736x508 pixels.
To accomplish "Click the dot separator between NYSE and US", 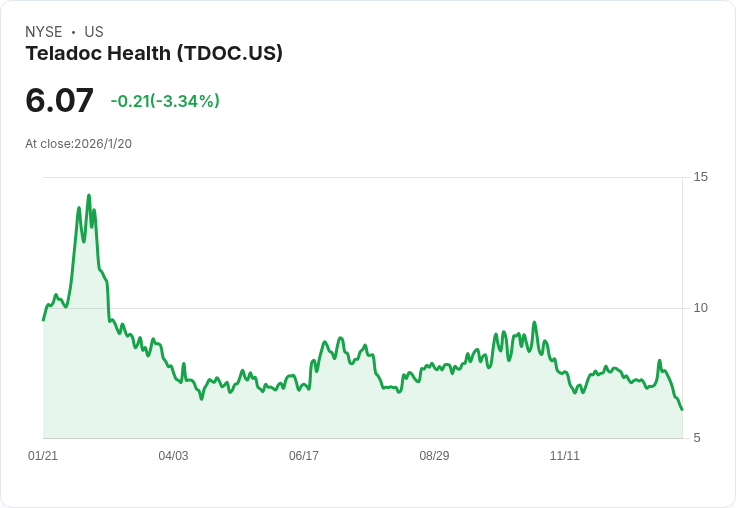I will point(73,32).
